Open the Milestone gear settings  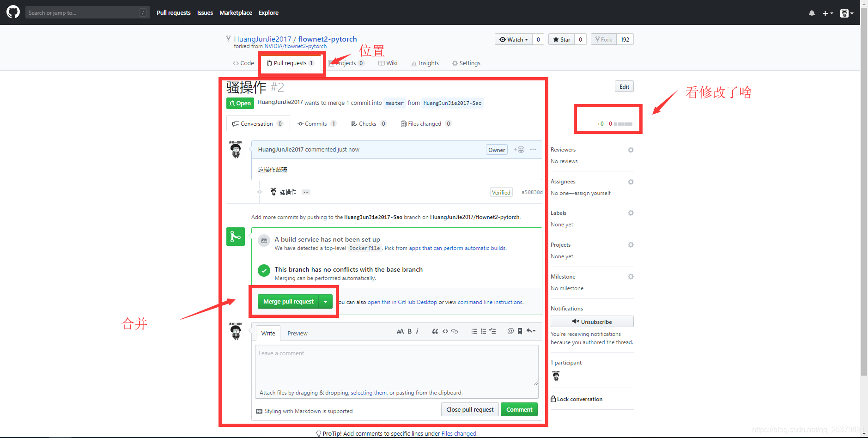(631, 277)
